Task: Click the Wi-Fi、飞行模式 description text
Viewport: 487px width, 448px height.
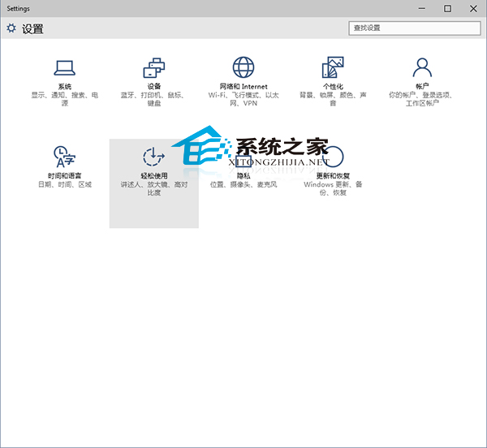Action: (243, 99)
